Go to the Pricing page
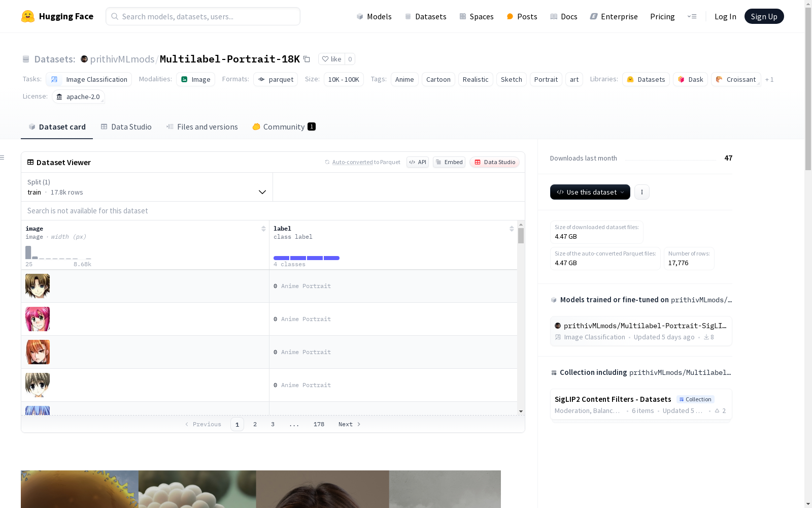This screenshot has height=508, width=812. [x=662, y=16]
